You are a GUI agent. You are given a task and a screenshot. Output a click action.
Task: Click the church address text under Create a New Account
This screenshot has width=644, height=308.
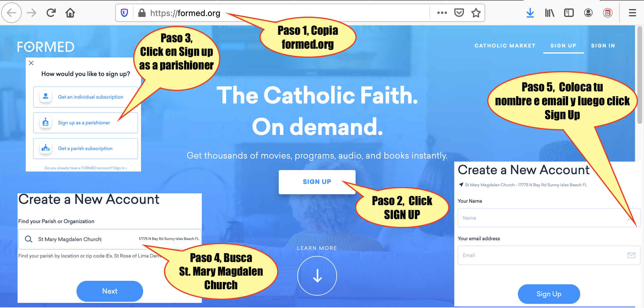point(526,185)
